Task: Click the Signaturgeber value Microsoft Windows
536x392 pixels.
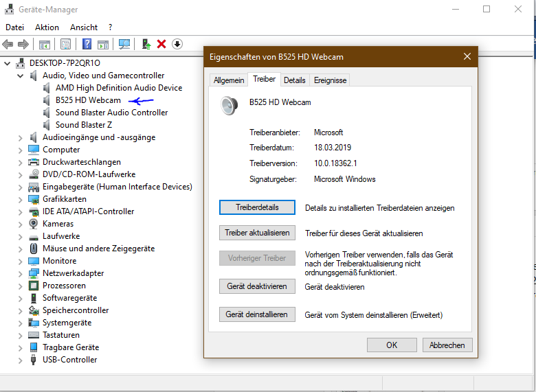Action: (x=344, y=179)
